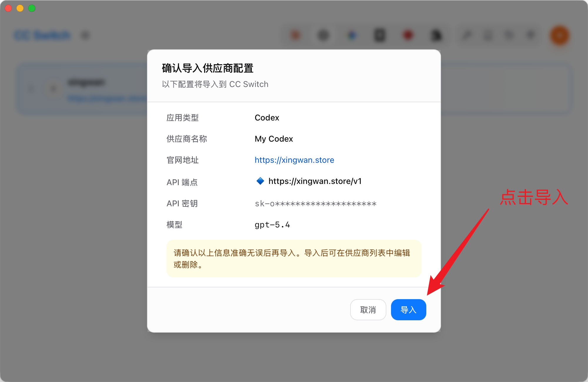Click the dialog title 确认导入供应商配置

click(208, 68)
